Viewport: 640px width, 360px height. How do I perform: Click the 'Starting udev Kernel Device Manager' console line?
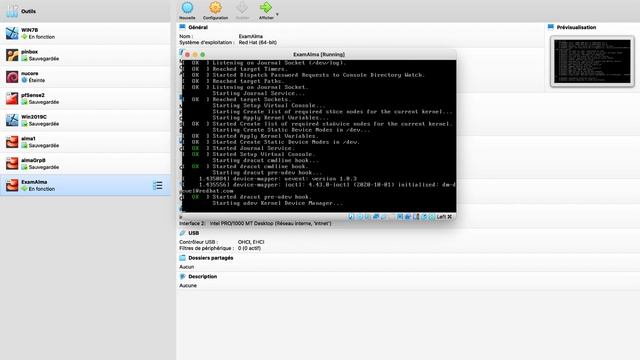(277, 203)
